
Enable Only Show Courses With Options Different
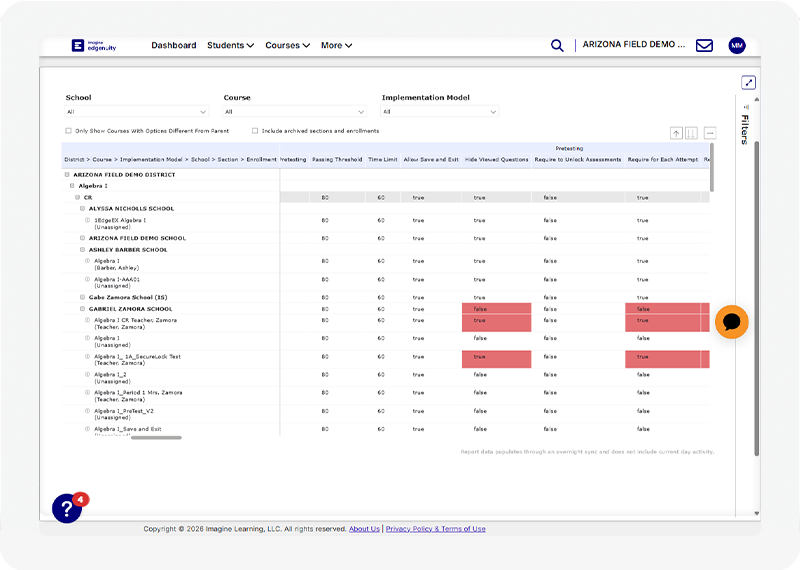(69, 131)
